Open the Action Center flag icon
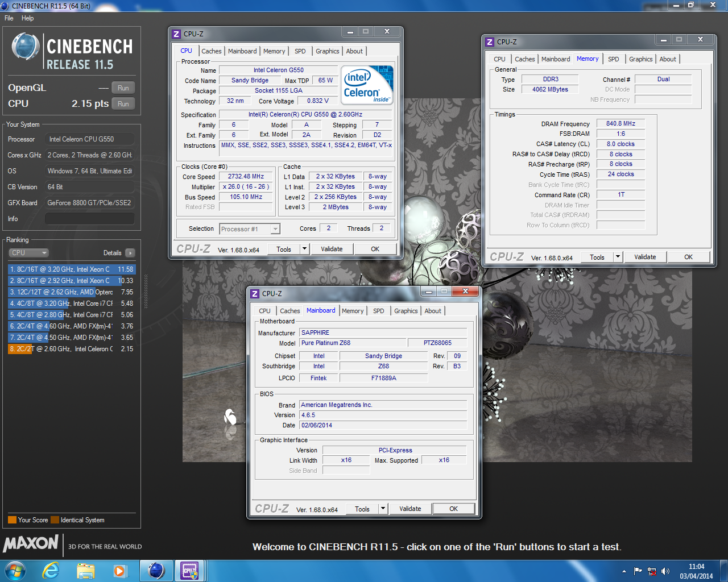 pos(638,571)
